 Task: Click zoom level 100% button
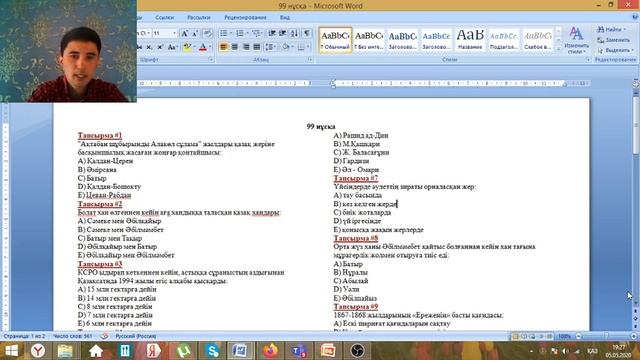point(564,336)
